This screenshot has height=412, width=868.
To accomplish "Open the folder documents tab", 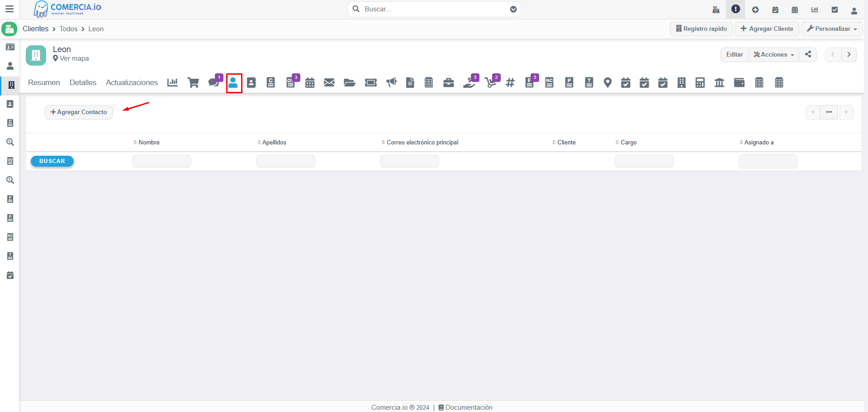I will [349, 82].
